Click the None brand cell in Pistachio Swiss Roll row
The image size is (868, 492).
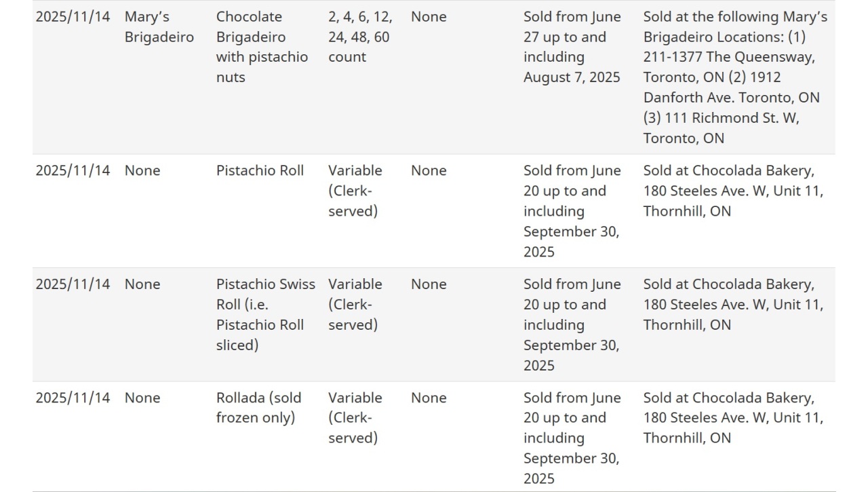(142, 284)
